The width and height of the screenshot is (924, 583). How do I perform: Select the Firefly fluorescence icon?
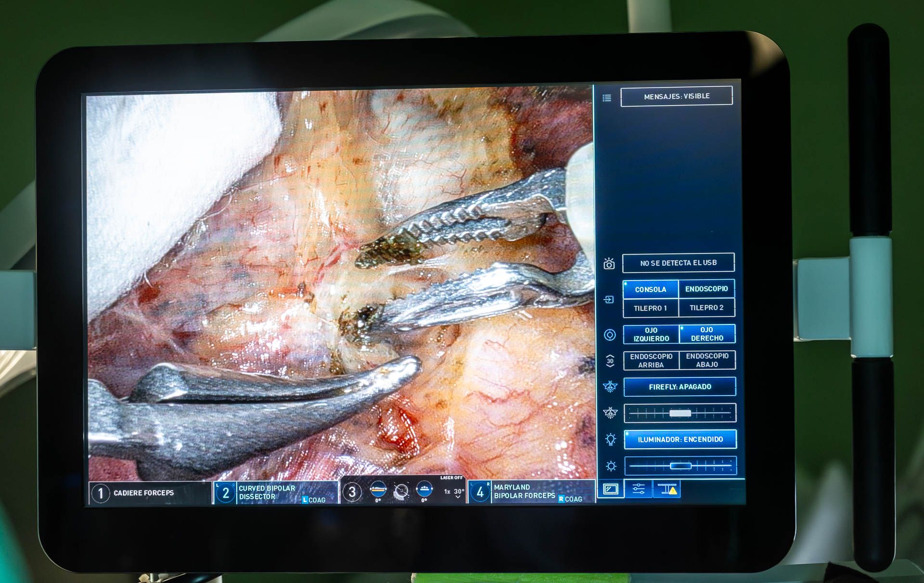click(610, 387)
